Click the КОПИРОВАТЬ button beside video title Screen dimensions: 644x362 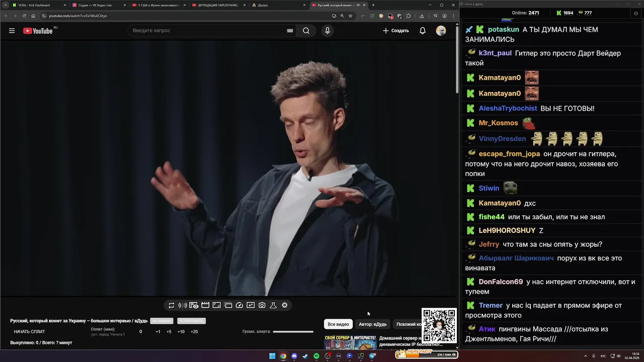[x=191, y=321]
